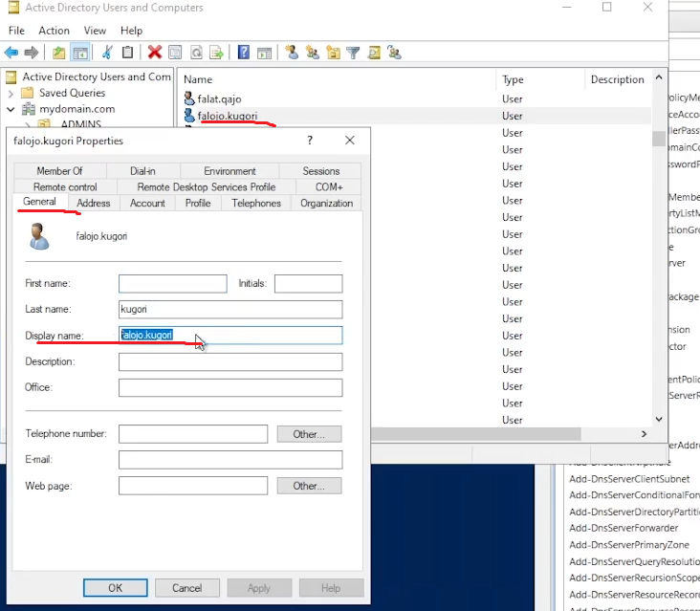The height and width of the screenshot is (611, 700).
Task: Click the Description input field
Action: [x=230, y=362]
